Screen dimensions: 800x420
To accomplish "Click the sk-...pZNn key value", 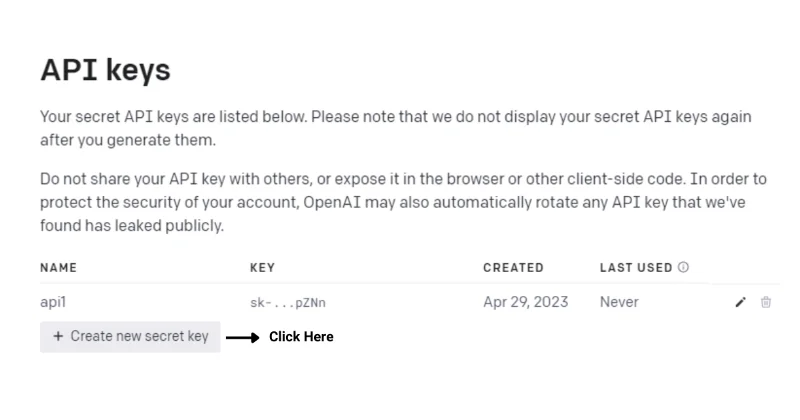I will [288, 303].
